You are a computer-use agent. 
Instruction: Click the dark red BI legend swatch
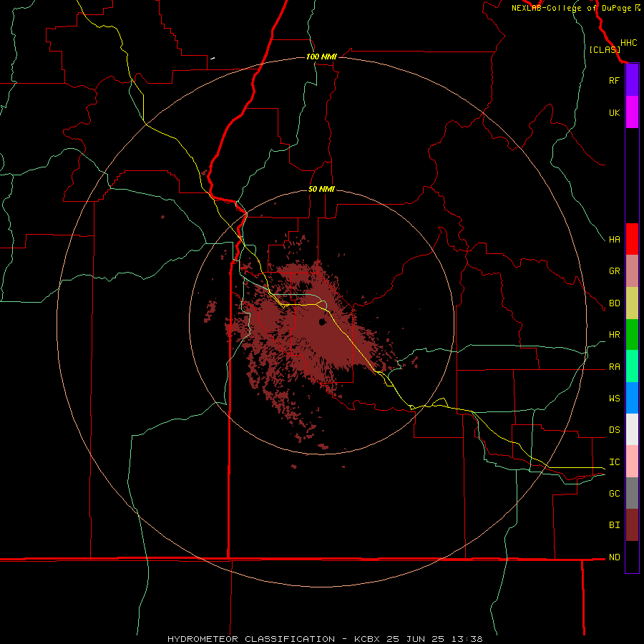(x=632, y=525)
